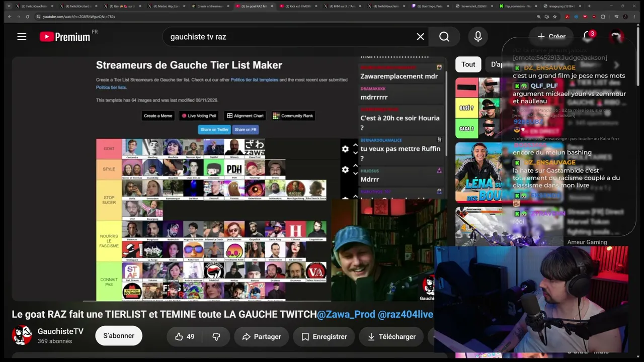The image size is (644, 362).
Task: Switch to the image.png tab
Action: tap(562, 6)
